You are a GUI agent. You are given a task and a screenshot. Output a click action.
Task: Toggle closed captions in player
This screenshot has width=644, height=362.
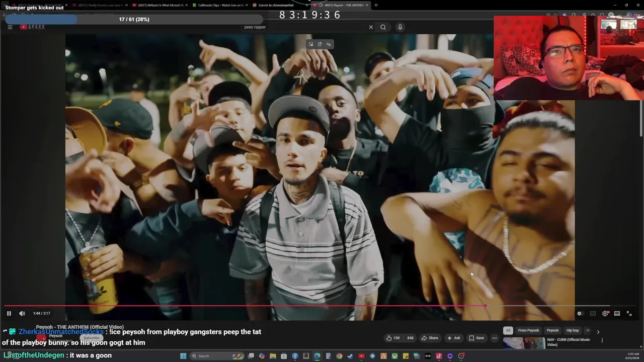(593, 313)
